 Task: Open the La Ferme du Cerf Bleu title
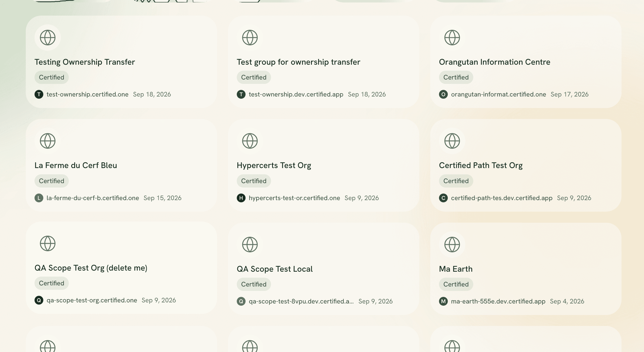(76, 165)
